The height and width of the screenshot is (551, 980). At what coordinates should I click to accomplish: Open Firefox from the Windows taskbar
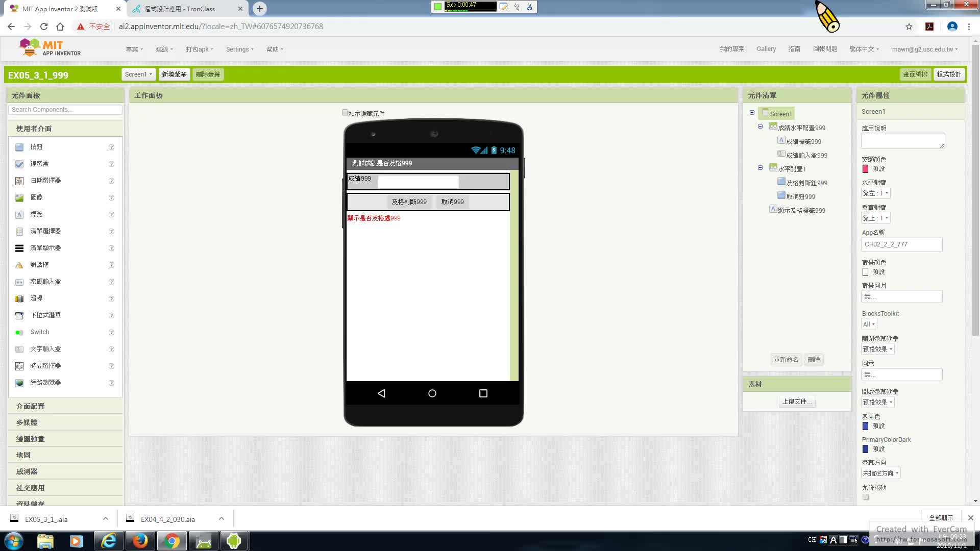point(140,541)
